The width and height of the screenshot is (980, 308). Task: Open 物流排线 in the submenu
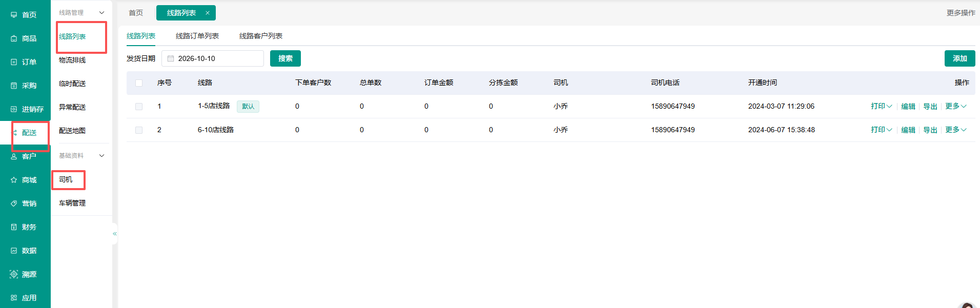72,60
